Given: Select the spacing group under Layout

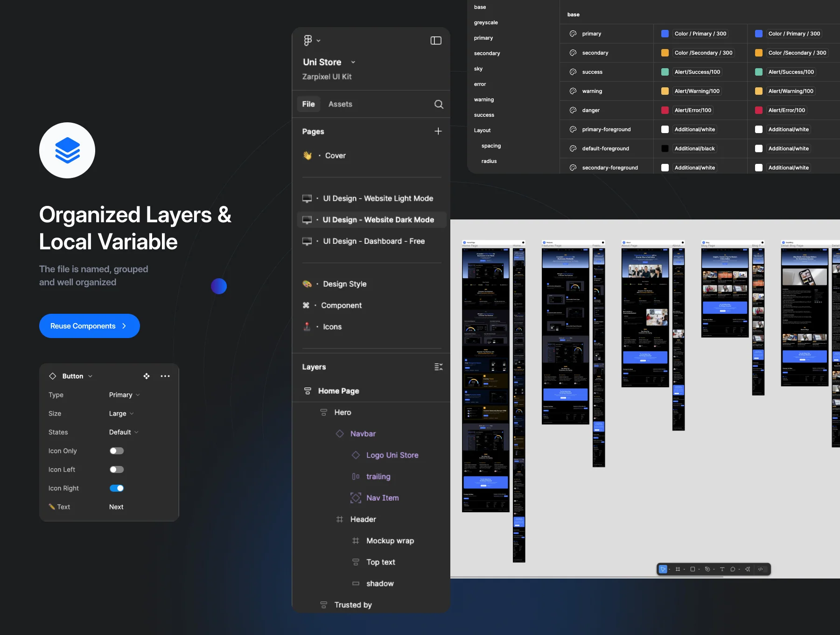Looking at the screenshot, I should tap(491, 146).
